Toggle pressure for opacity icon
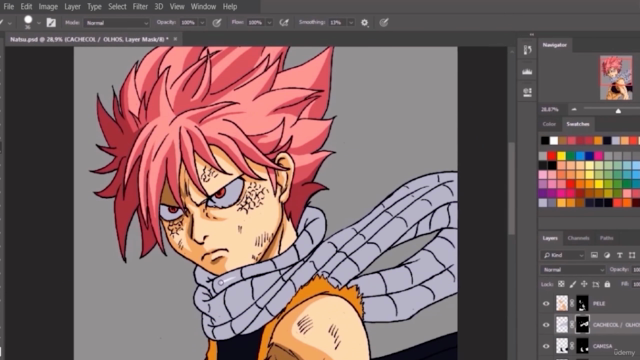Screen dimensions: 640x360 [x=217, y=23]
